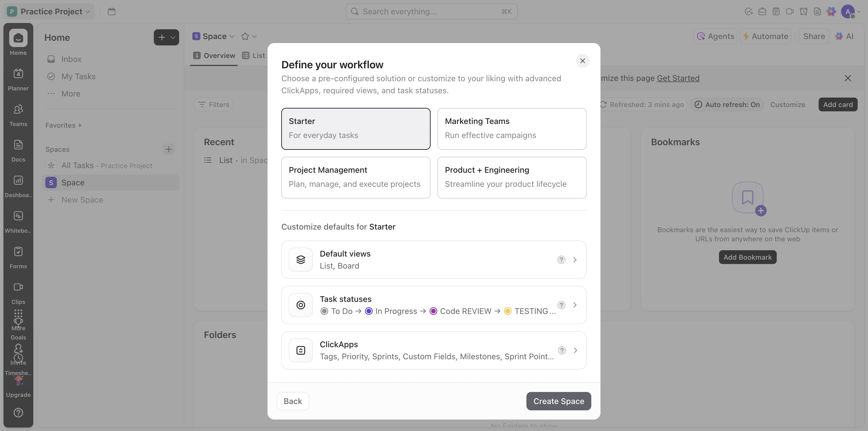Click the video clip record icon in top bar
The height and width of the screenshot is (431, 868).
790,11
